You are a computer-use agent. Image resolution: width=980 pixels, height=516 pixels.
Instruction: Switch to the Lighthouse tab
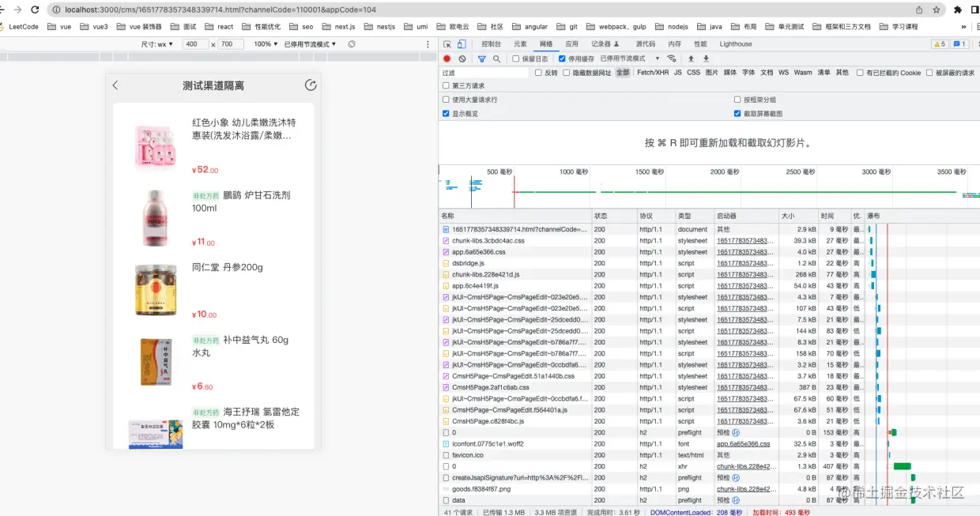(736, 44)
